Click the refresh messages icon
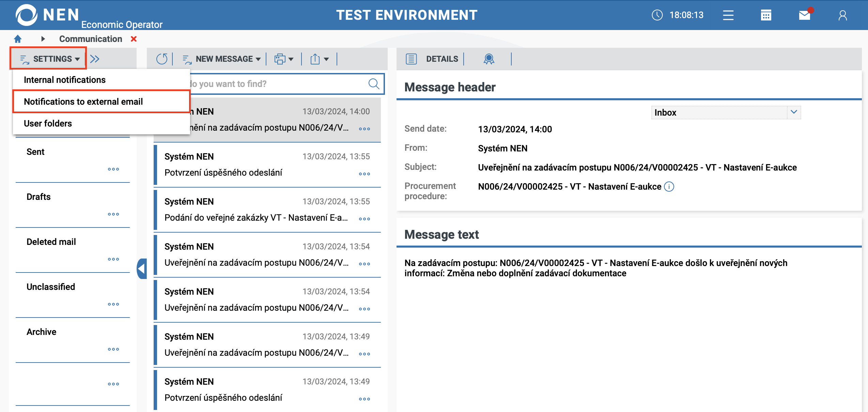 click(x=162, y=59)
